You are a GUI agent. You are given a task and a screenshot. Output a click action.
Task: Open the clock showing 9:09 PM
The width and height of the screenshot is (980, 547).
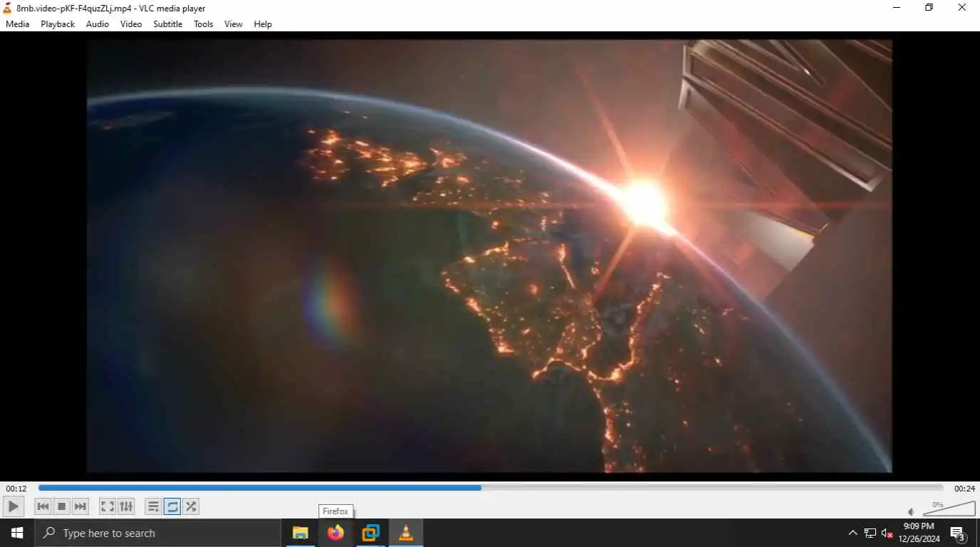pyautogui.click(x=919, y=533)
